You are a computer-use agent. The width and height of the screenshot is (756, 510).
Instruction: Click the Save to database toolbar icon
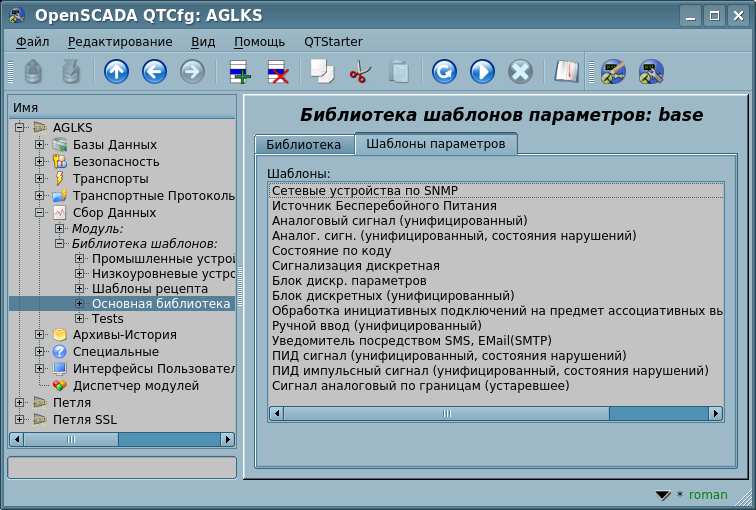(71, 72)
